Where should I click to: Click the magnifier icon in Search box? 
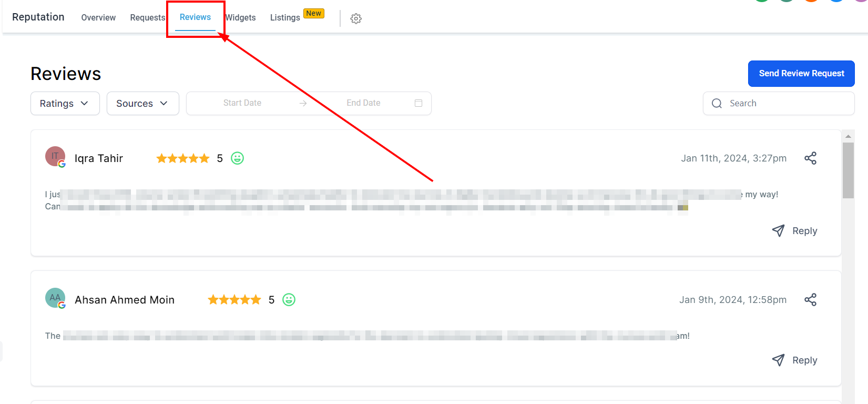point(717,104)
